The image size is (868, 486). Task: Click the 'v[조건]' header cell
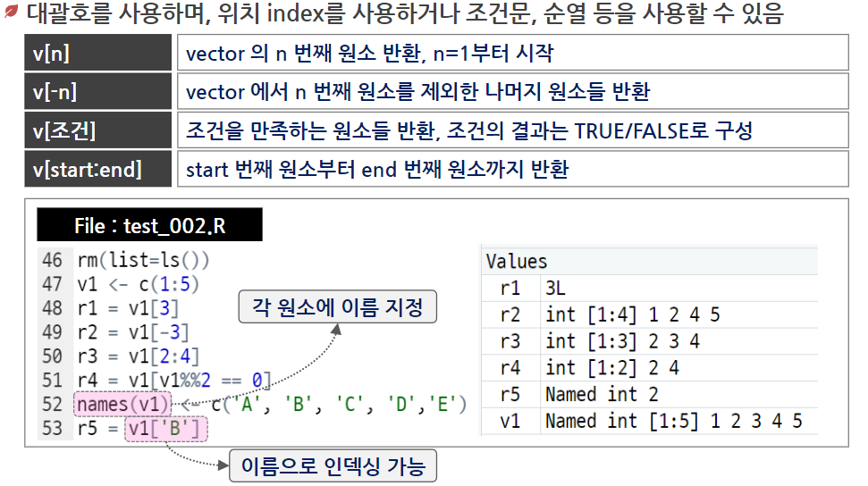[98, 130]
